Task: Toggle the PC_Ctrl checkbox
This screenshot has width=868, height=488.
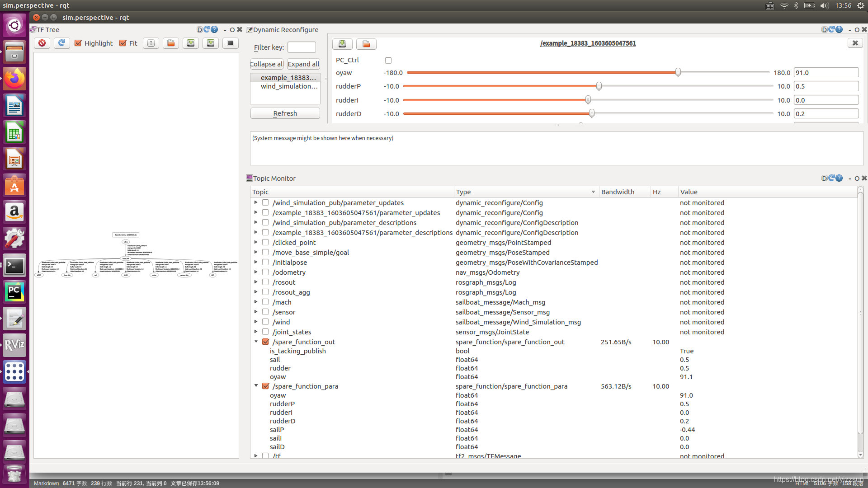Action: pyautogui.click(x=388, y=60)
